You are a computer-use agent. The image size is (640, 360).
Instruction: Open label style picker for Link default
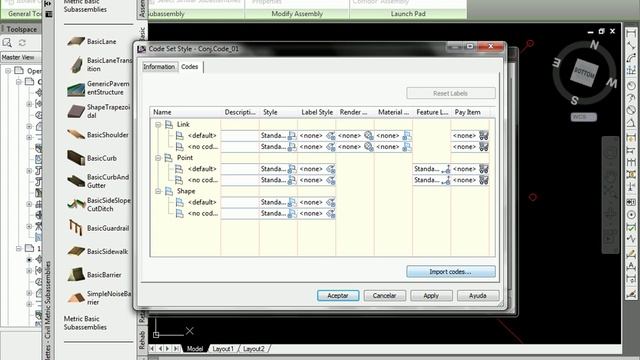pyautogui.click(x=331, y=136)
